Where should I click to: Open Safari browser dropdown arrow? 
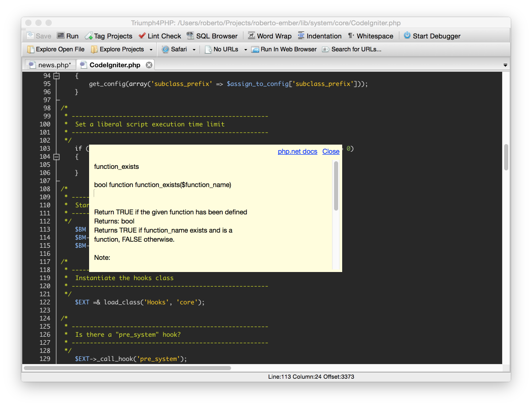pos(194,50)
